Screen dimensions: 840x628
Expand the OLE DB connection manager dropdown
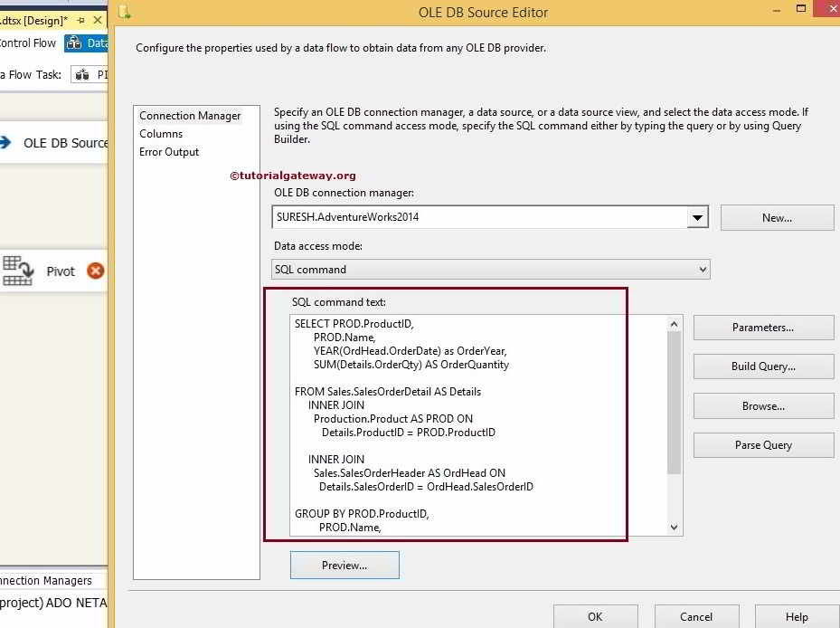[697, 216]
